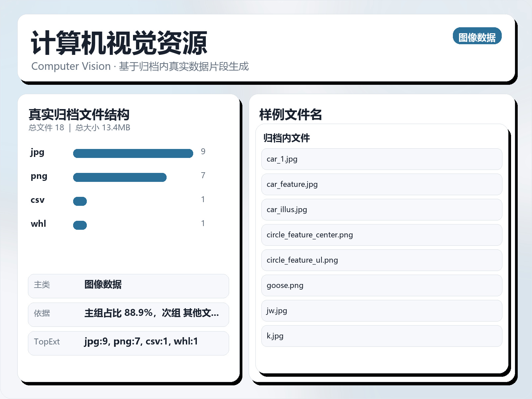Select car_illus.jpg in the sample list

[381, 209]
